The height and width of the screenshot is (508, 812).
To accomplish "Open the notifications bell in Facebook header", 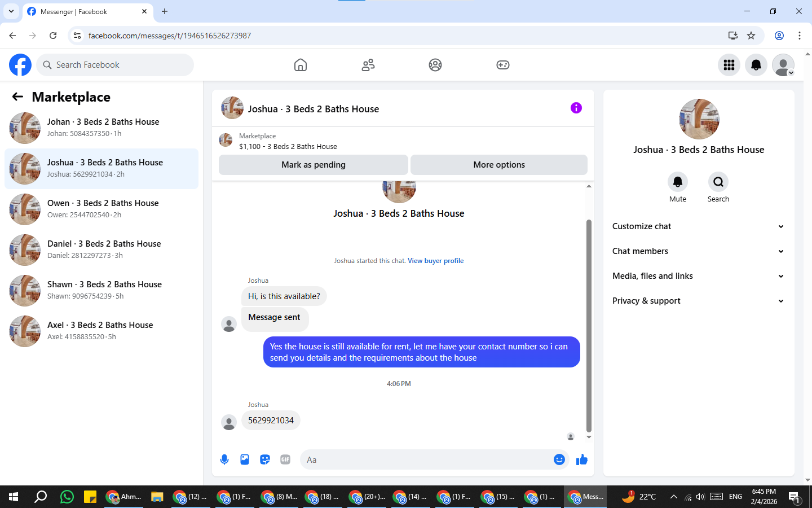I will coord(756,65).
